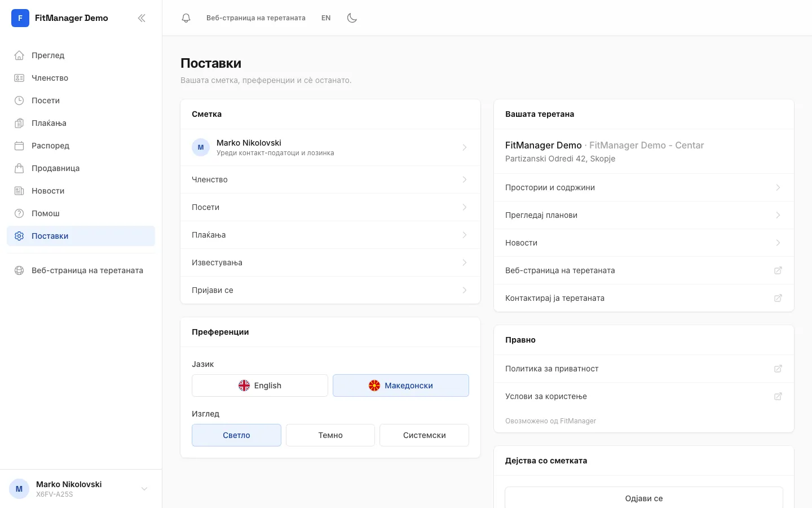This screenshot has height=508, width=812.
Task: Open Веб-страница на теретаната link in top bar
Action: (256, 18)
